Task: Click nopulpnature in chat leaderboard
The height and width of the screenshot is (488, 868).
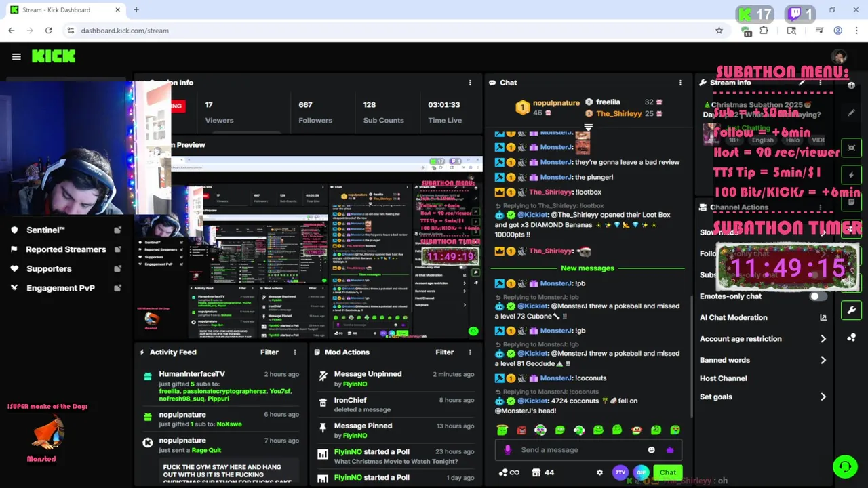Action: coord(556,103)
